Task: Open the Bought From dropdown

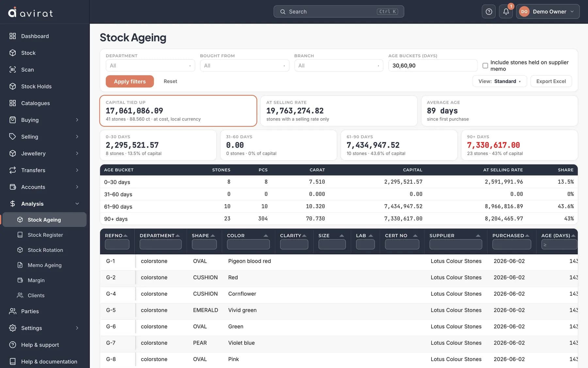Action: click(x=244, y=65)
